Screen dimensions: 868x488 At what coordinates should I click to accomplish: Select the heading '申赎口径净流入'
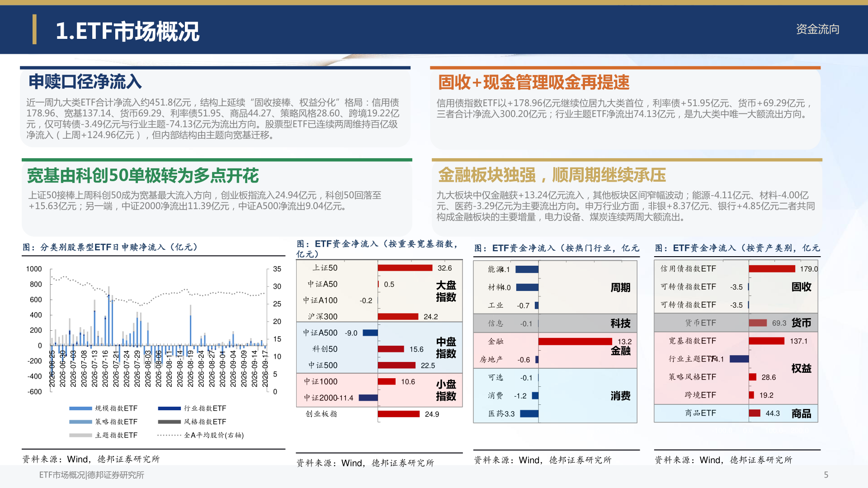coord(85,82)
